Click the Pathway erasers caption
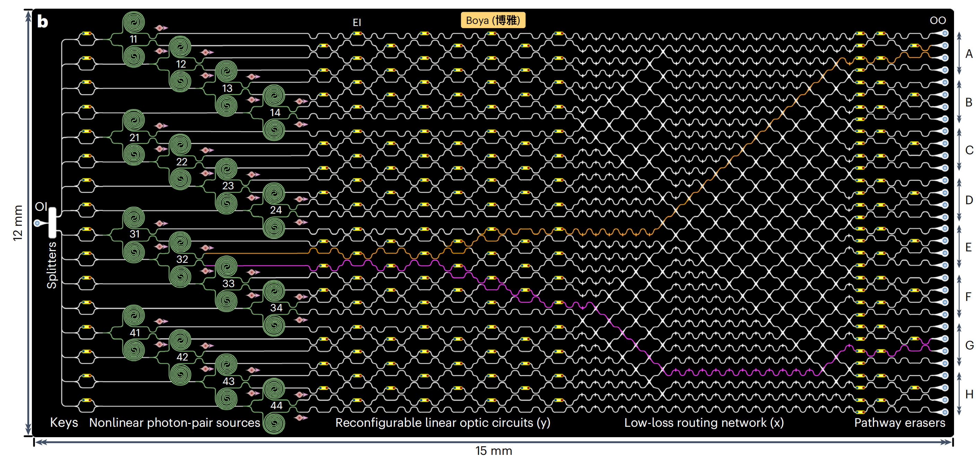 (x=899, y=423)
